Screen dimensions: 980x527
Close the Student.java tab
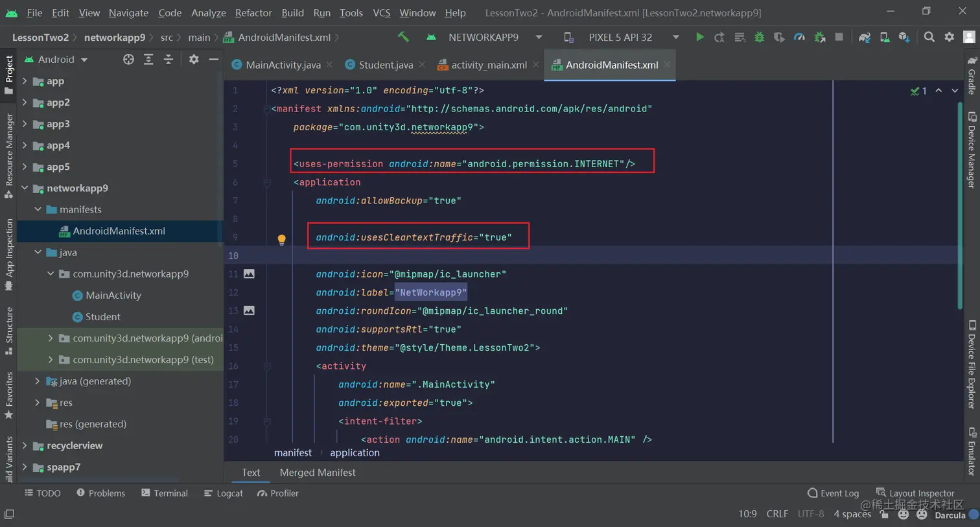(x=422, y=64)
